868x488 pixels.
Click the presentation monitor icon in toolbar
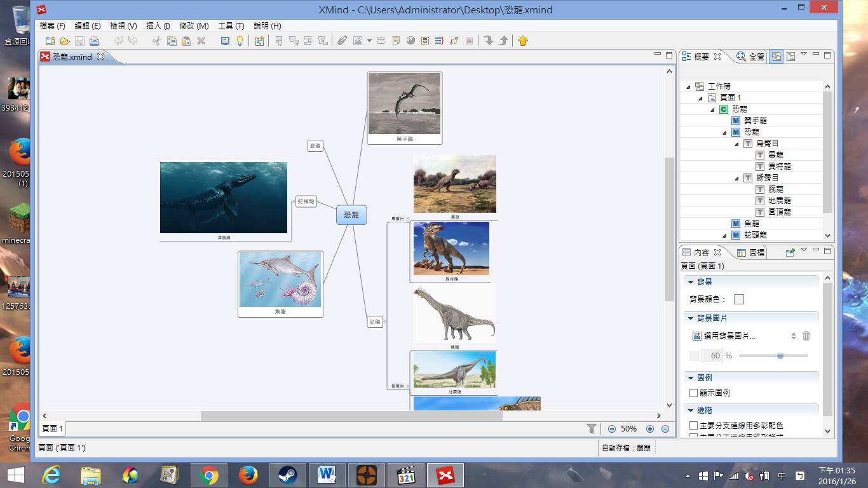[x=225, y=41]
